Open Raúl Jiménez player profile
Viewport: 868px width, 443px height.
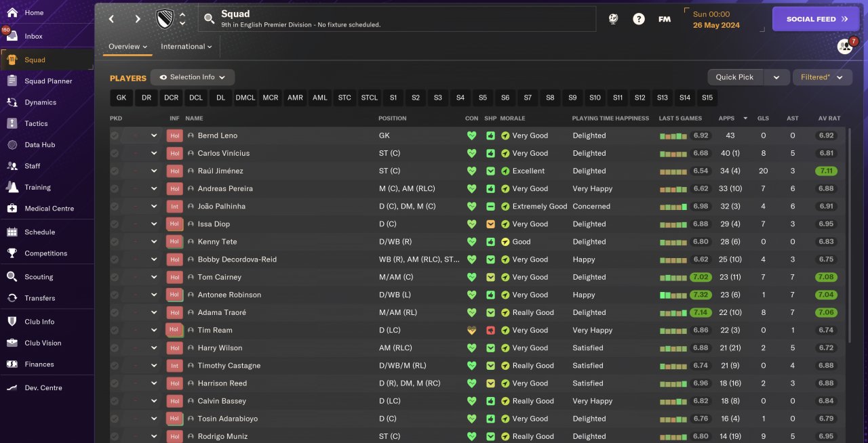[220, 171]
